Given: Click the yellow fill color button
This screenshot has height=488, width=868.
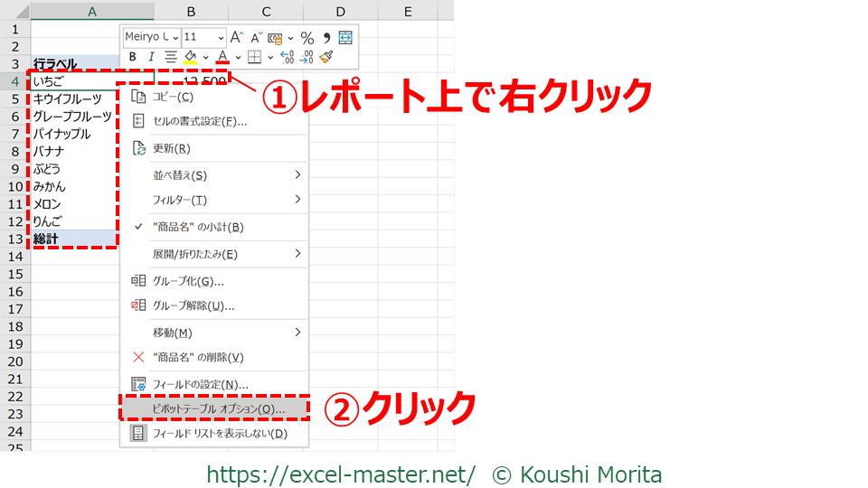Looking at the screenshot, I should point(191,57).
